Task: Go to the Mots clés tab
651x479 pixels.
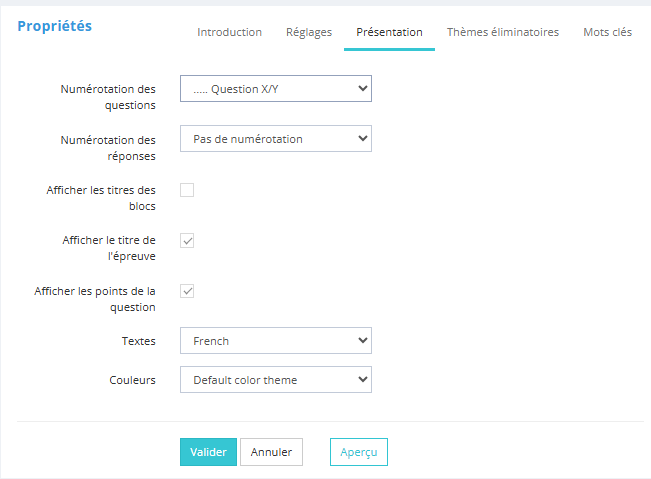Action: click(607, 32)
